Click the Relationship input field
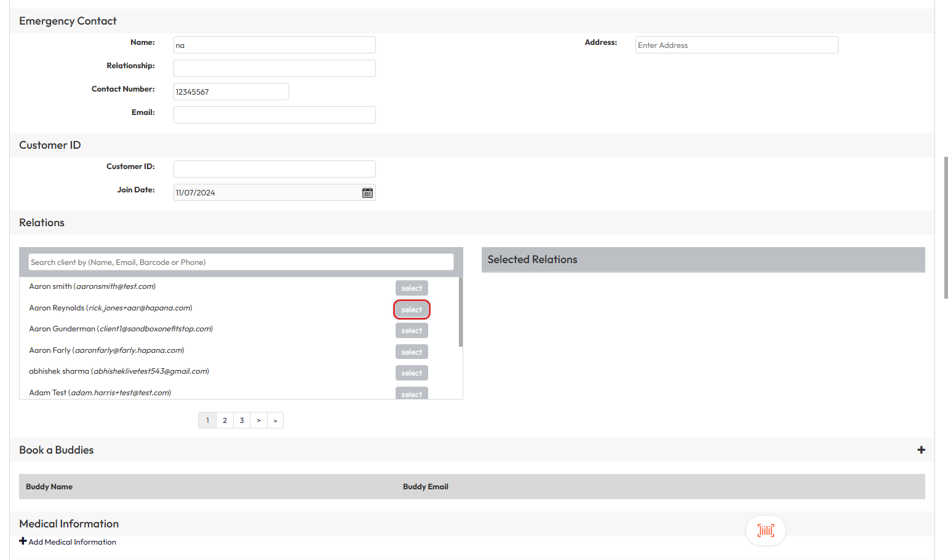 (x=274, y=68)
